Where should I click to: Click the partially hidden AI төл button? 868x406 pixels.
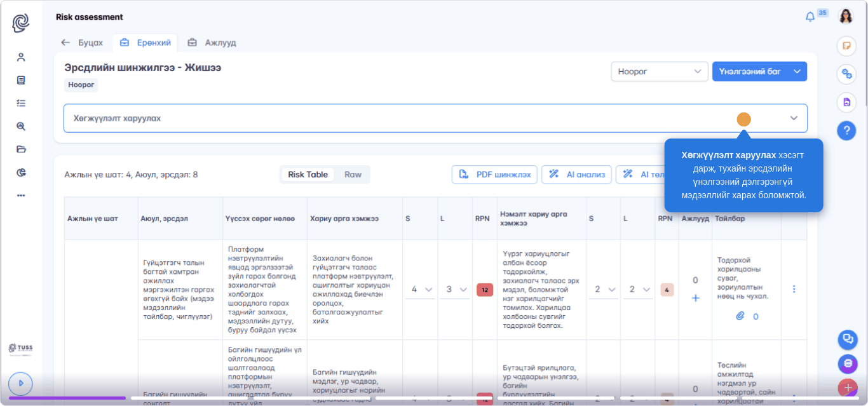coord(641,175)
